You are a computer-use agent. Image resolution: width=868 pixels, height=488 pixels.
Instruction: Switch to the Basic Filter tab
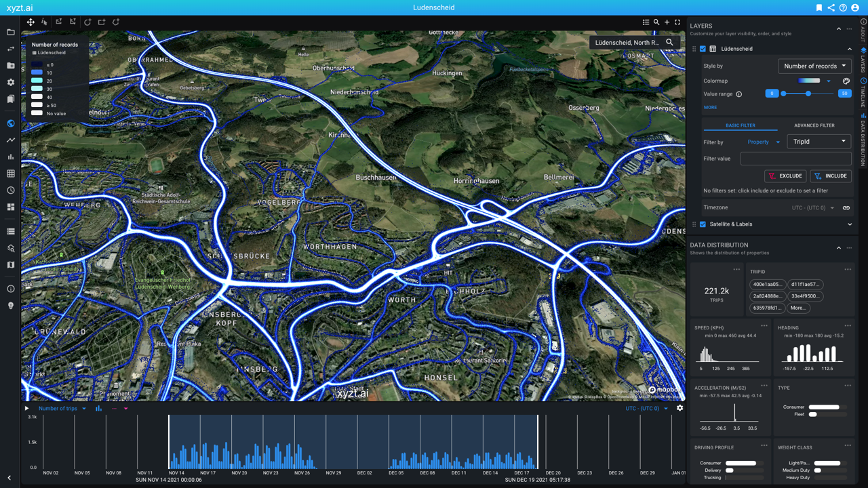741,125
